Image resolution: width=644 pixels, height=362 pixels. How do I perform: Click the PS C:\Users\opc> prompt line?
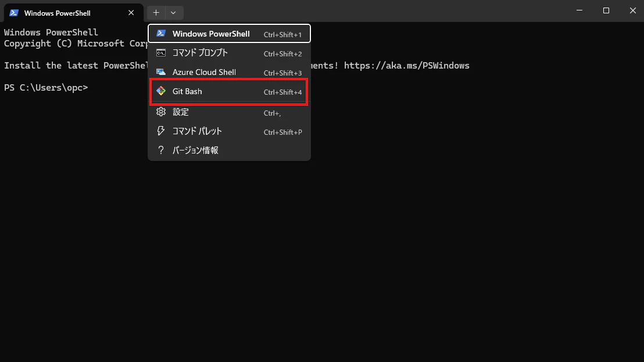click(46, 88)
